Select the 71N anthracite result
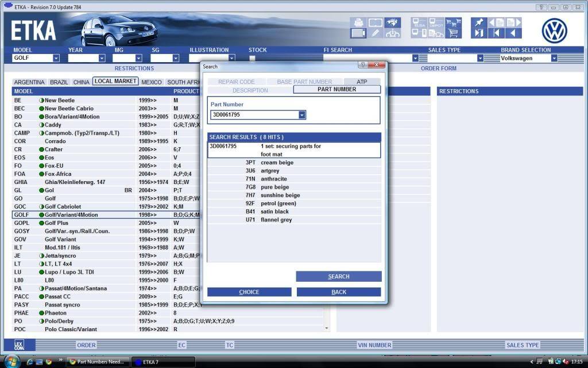The height and width of the screenshot is (368, 588). pyautogui.click(x=294, y=179)
